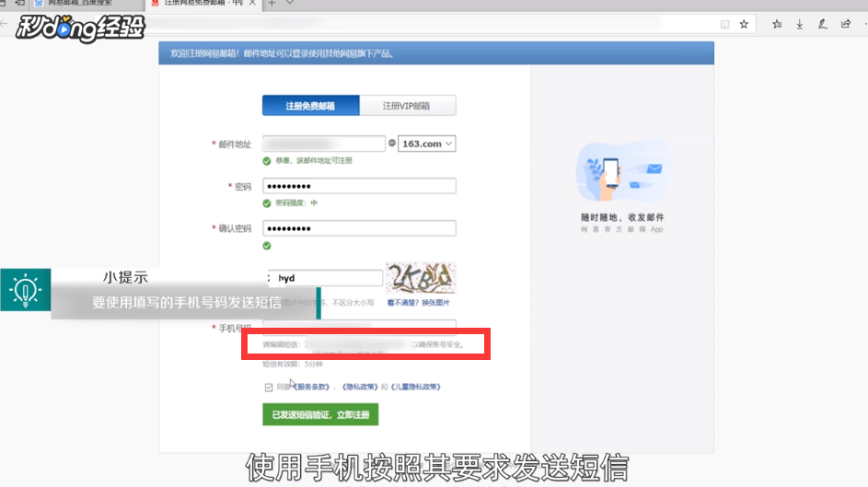
Task: Click the 邮件地址 input field
Action: [324, 144]
